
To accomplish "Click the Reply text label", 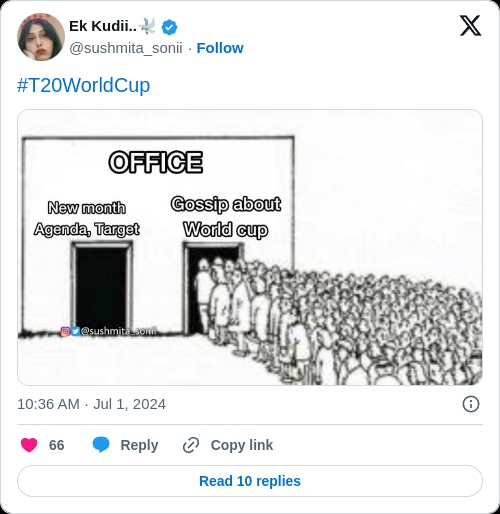I will (139, 445).
